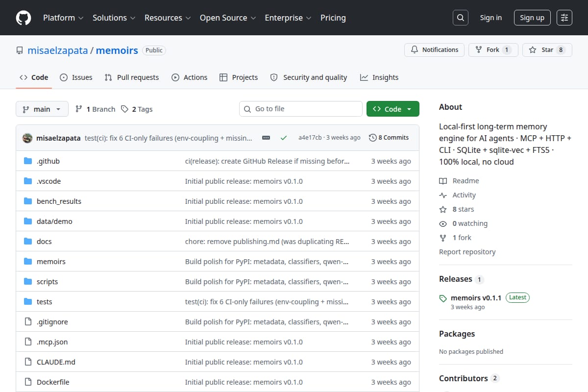
Task: Click the tag icon beside memoirs v0.1.1
Action: pyautogui.click(x=443, y=298)
